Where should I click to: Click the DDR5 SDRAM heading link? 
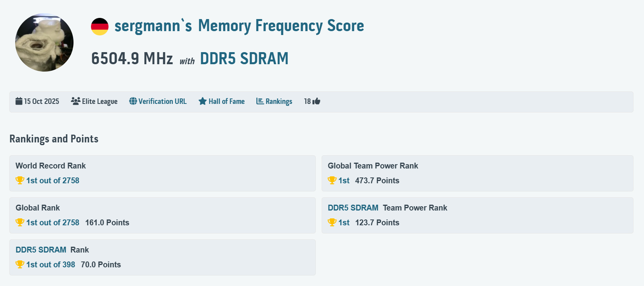coord(244,59)
